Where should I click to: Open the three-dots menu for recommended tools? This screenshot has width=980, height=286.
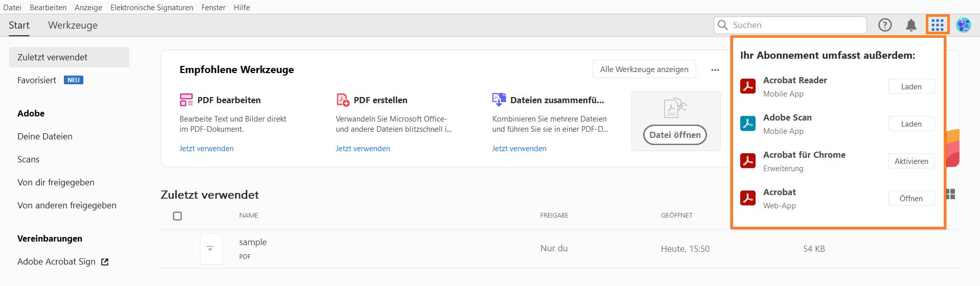click(x=715, y=70)
